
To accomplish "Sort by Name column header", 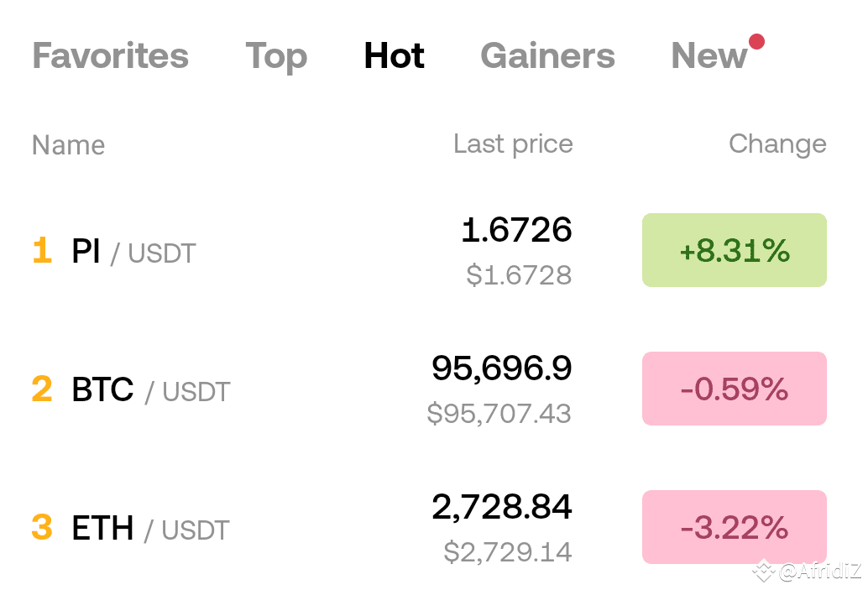I will (x=69, y=145).
